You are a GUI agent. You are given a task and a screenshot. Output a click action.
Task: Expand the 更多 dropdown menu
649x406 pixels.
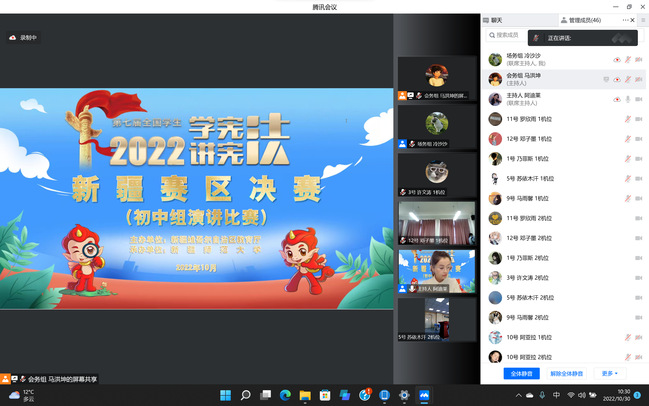coord(609,373)
